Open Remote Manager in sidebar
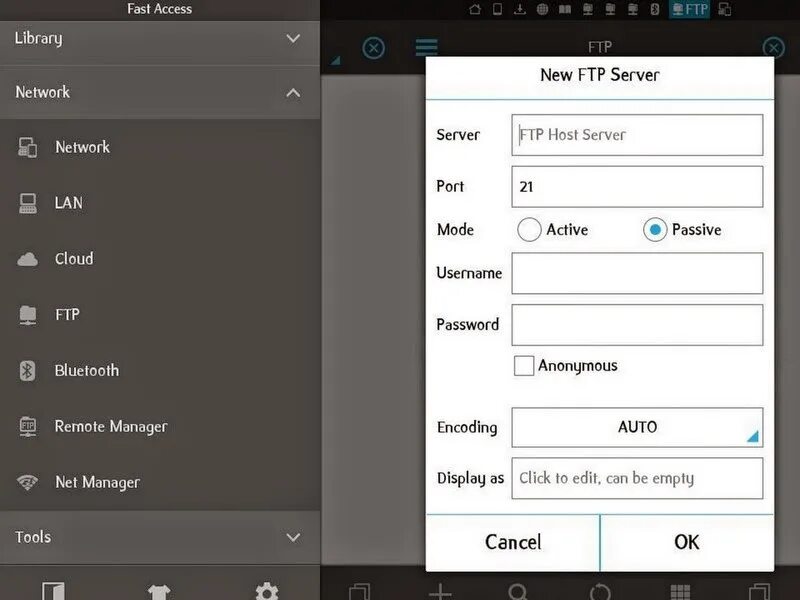The image size is (800, 600). tap(160, 426)
